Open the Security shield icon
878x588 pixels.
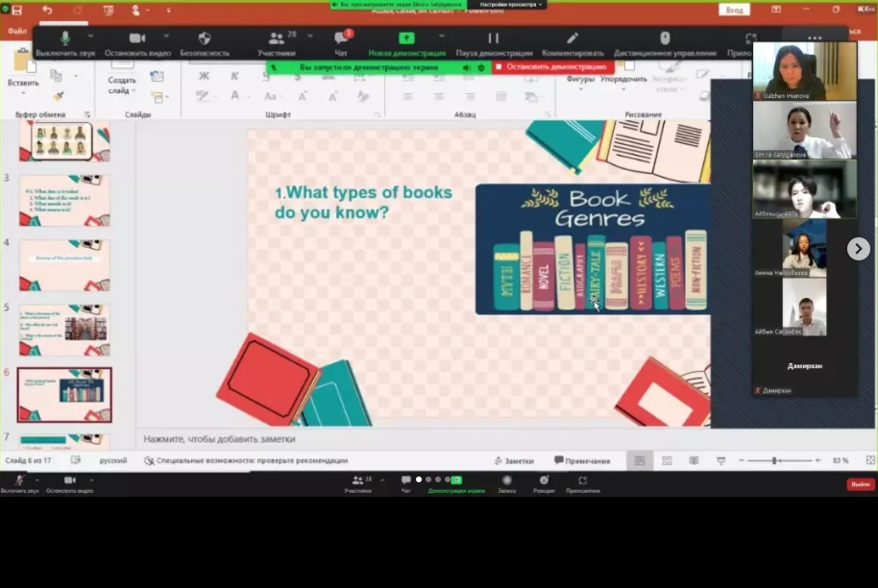click(x=204, y=38)
